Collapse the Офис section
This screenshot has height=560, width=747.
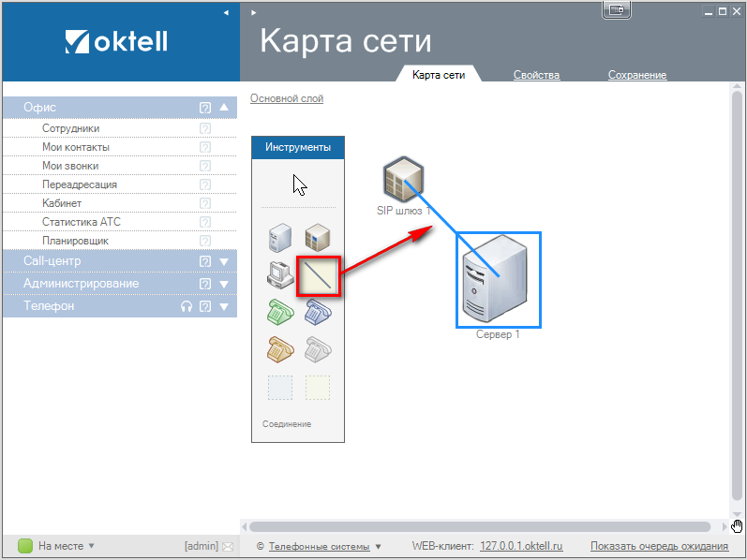[224, 108]
